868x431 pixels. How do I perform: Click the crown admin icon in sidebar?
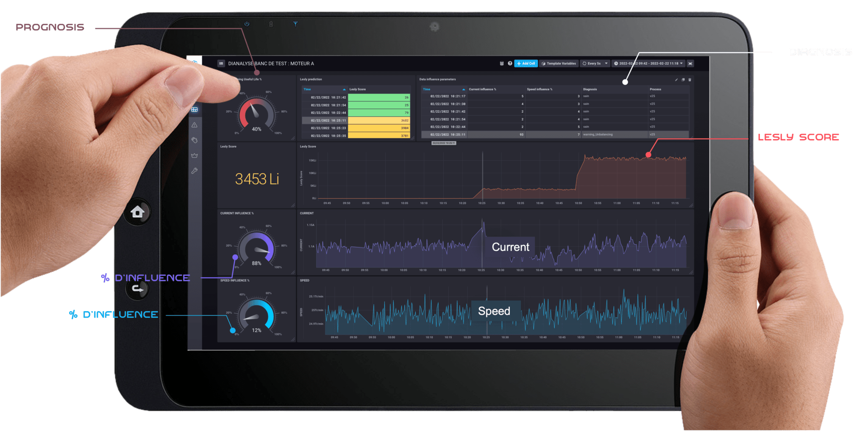click(195, 156)
